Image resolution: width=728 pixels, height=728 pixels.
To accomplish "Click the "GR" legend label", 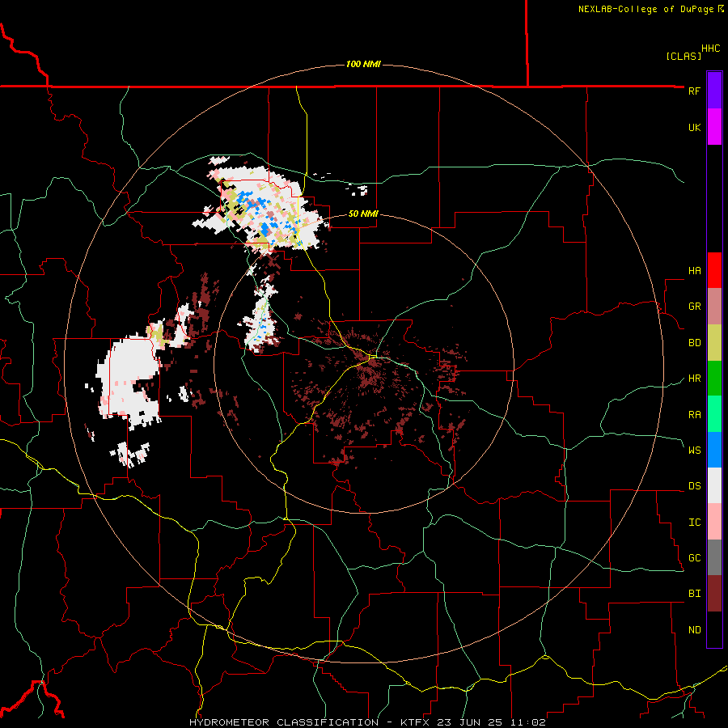I will point(694,307).
